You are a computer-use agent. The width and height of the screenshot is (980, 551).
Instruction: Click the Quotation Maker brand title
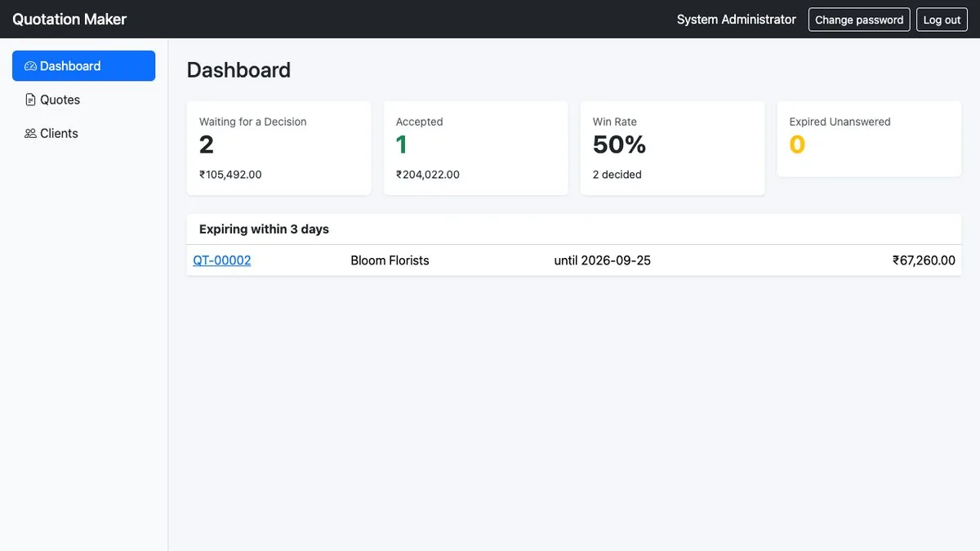click(x=69, y=19)
